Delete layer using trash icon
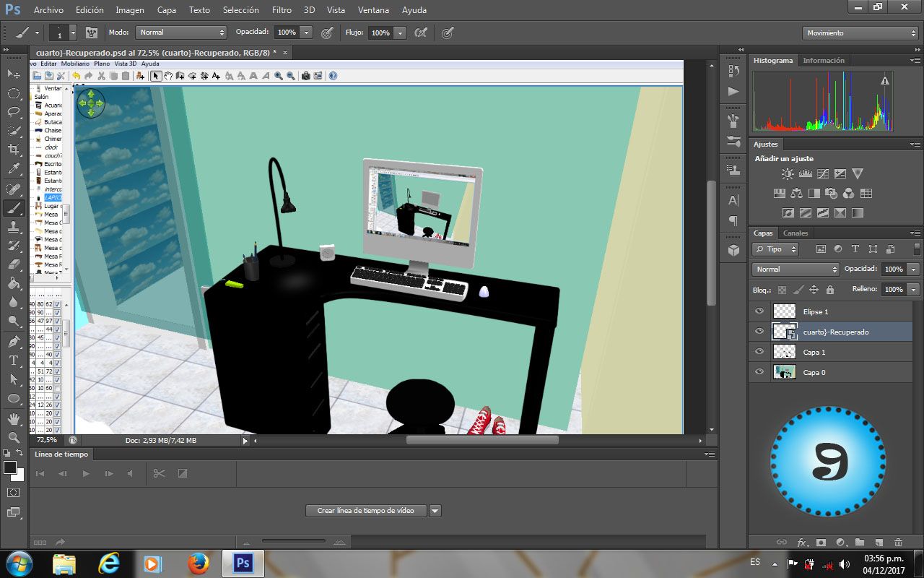Screen dimensions: 924x578 [x=898, y=542]
